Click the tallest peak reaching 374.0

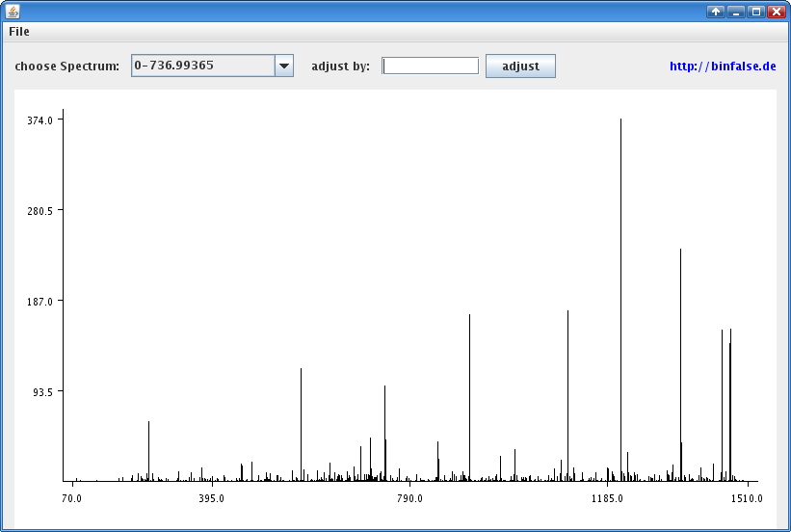tap(620, 289)
